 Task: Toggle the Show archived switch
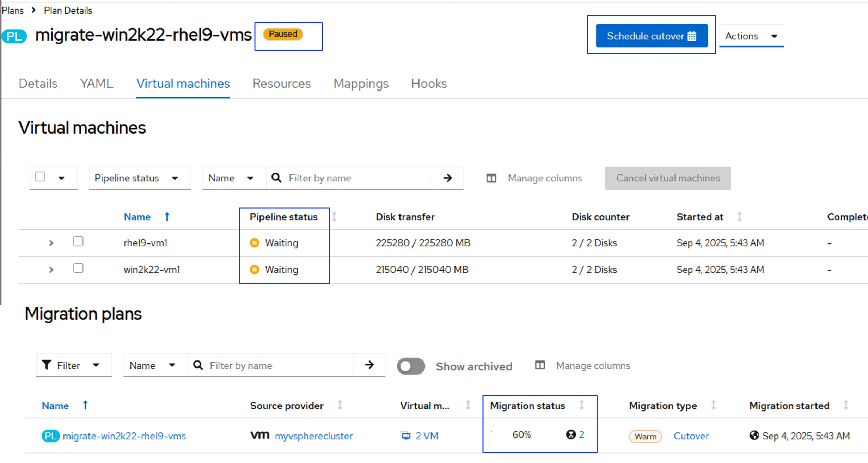(x=411, y=366)
